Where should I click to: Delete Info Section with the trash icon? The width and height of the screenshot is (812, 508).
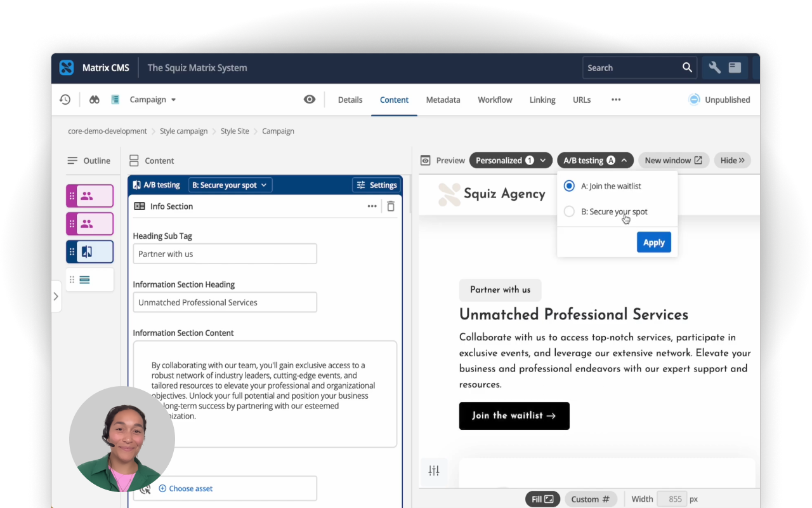[391, 206]
